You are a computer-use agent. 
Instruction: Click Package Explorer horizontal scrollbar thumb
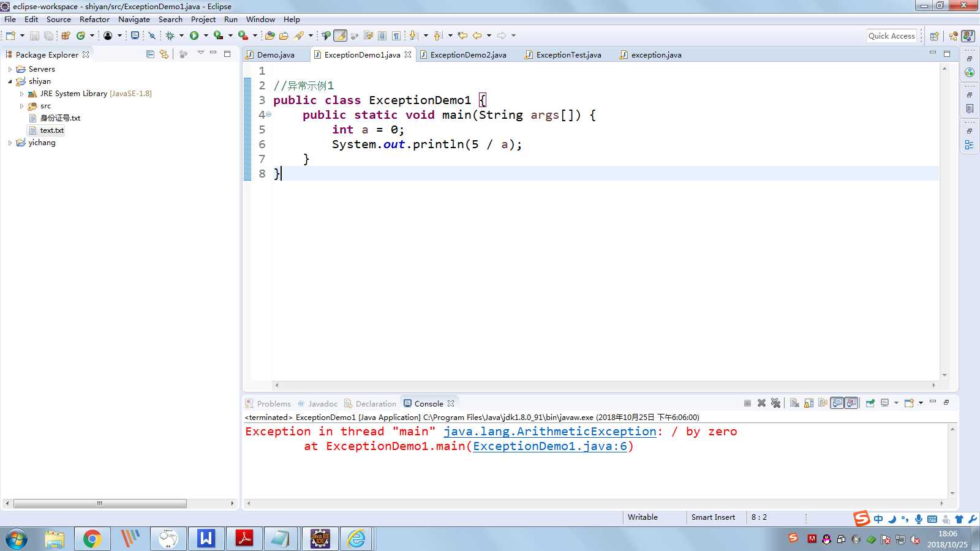tap(100, 503)
